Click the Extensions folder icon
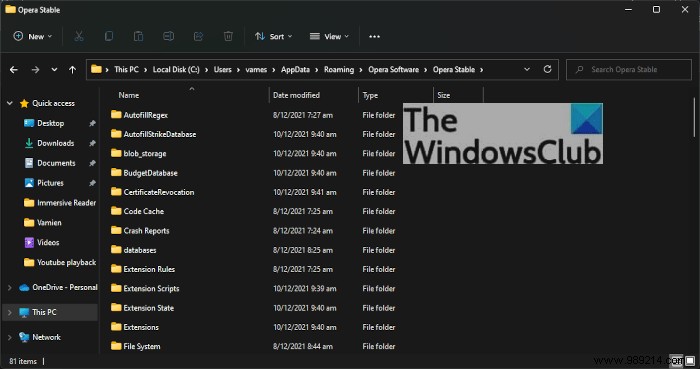Screen dimensions: 700x369 (x=116, y=327)
